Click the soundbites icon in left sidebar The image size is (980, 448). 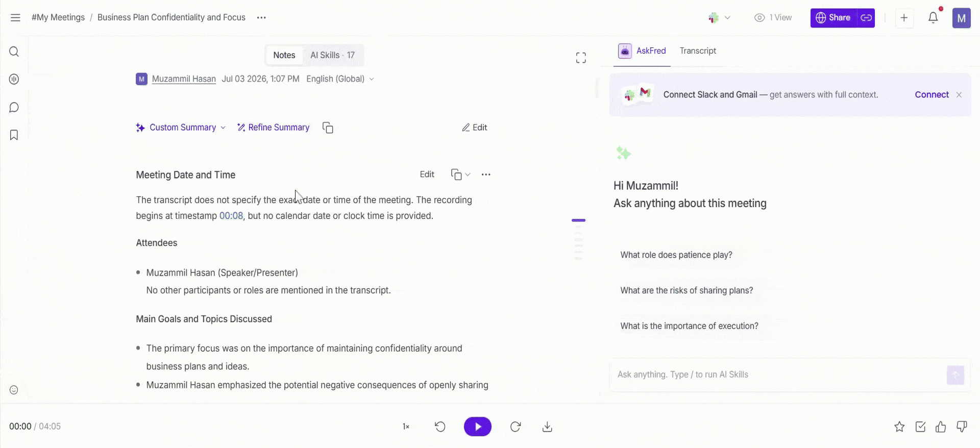click(14, 79)
